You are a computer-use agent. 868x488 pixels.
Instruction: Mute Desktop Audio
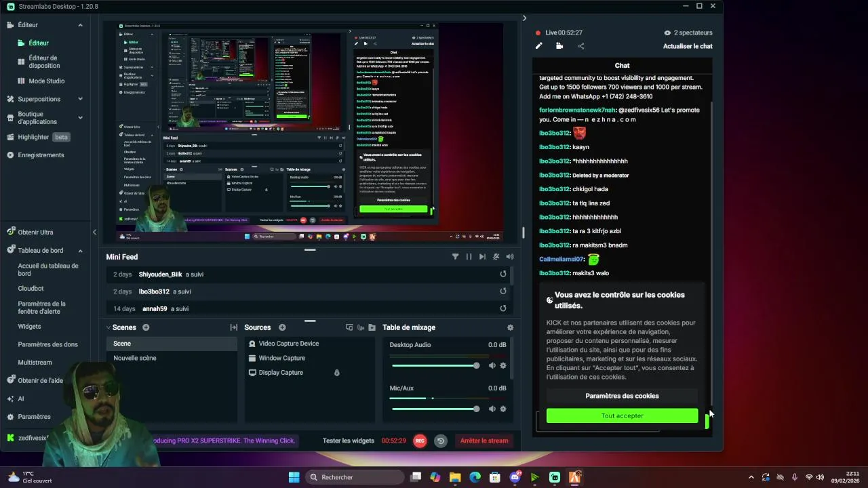click(x=492, y=365)
